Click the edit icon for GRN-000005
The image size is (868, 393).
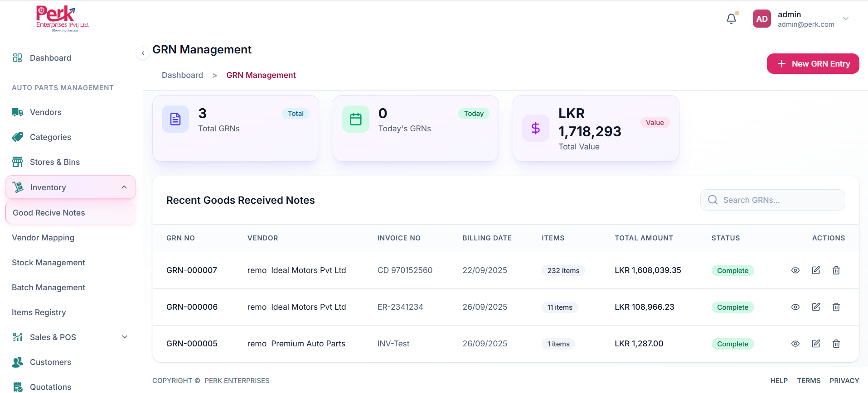(x=816, y=344)
